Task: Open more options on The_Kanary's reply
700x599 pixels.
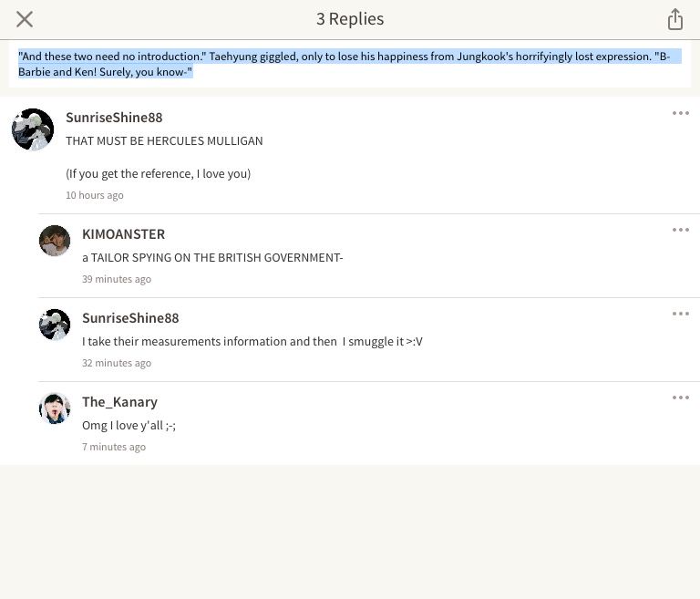Action: (x=680, y=398)
